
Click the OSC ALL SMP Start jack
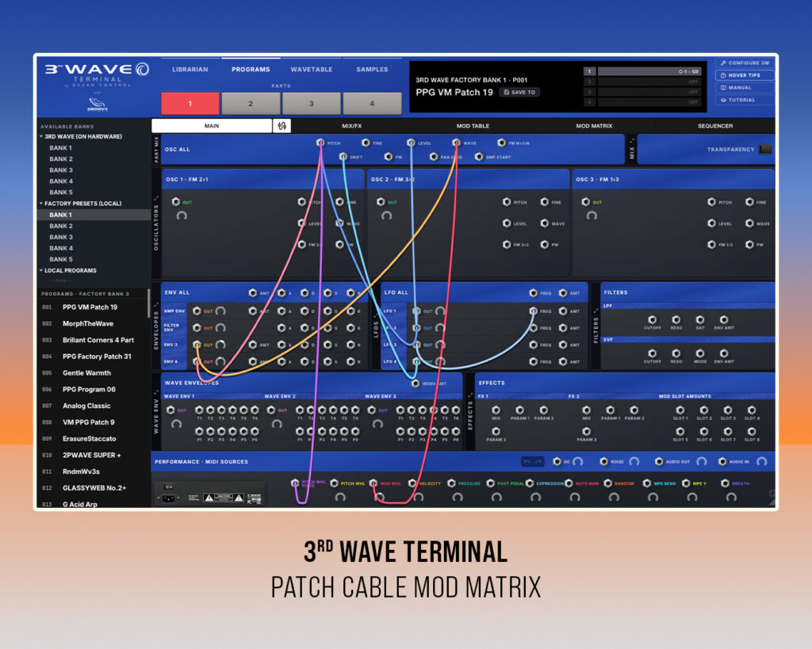pyautogui.click(x=478, y=156)
